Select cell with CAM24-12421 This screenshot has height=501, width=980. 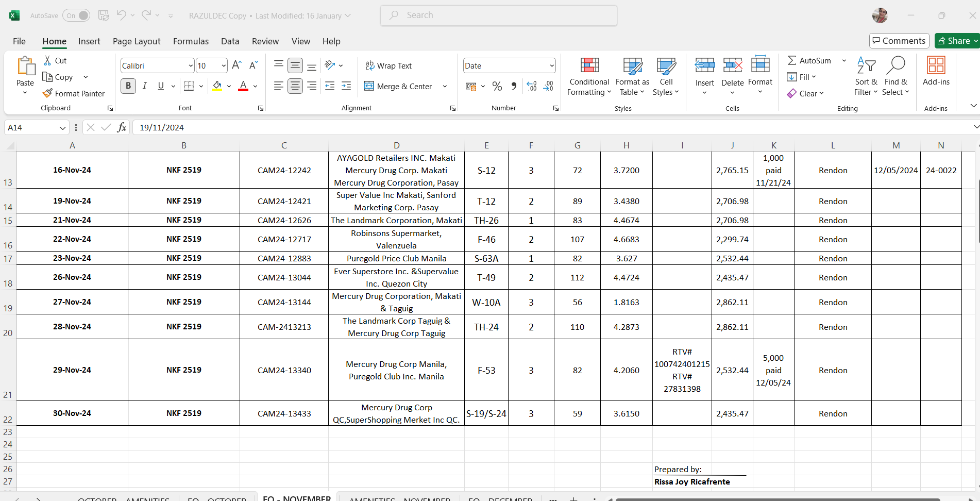point(284,201)
